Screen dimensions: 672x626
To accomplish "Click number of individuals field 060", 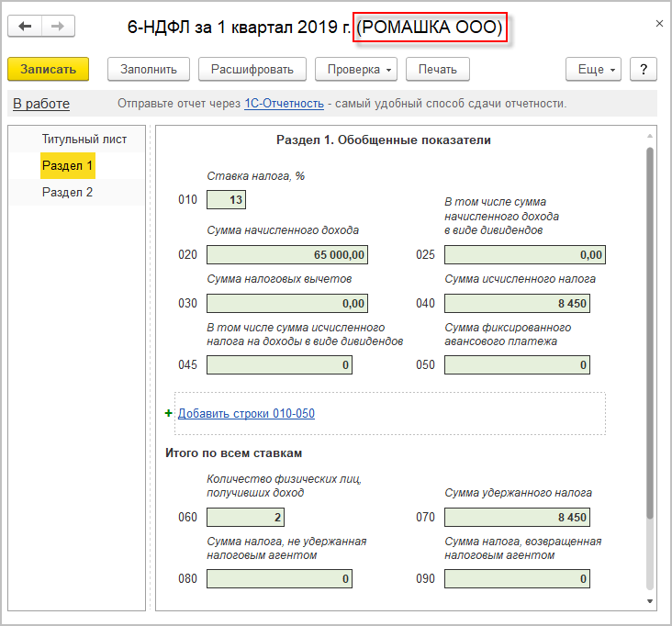I will 245,517.
